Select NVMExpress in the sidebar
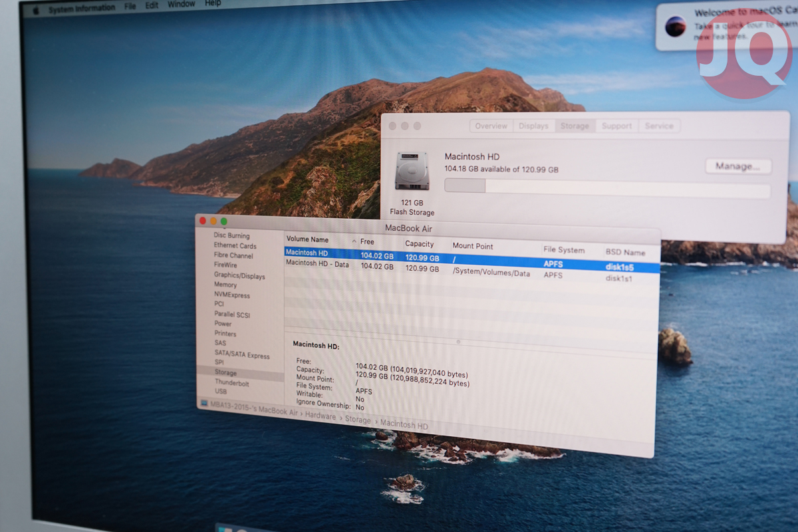 tap(231, 294)
